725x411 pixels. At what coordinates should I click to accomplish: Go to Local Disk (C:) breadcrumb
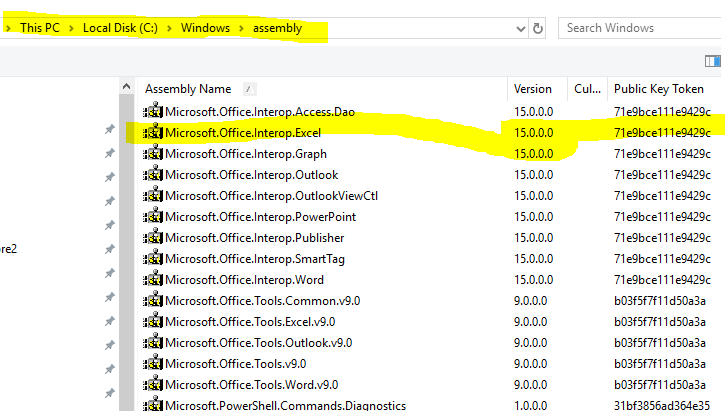pyautogui.click(x=120, y=28)
